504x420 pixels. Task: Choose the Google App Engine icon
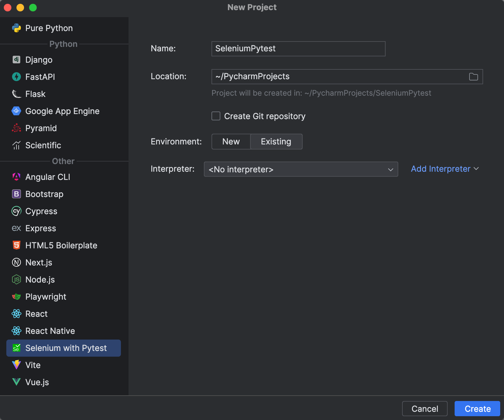pos(16,111)
